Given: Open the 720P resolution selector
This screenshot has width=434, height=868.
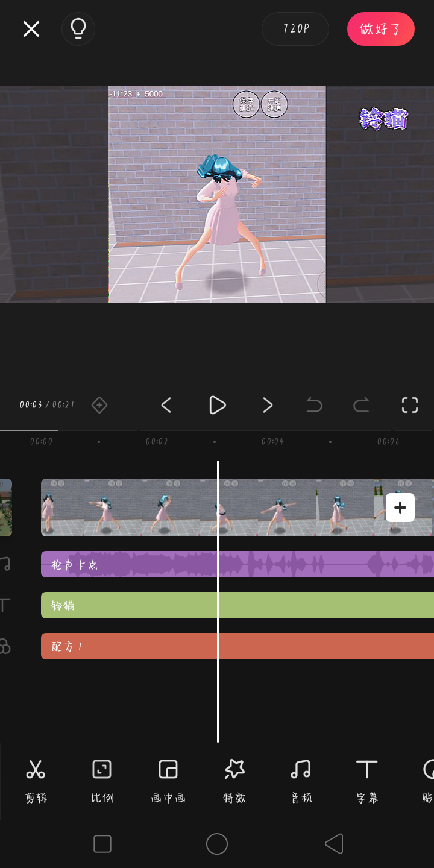Looking at the screenshot, I should pyautogui.click(x=295, y=29).
